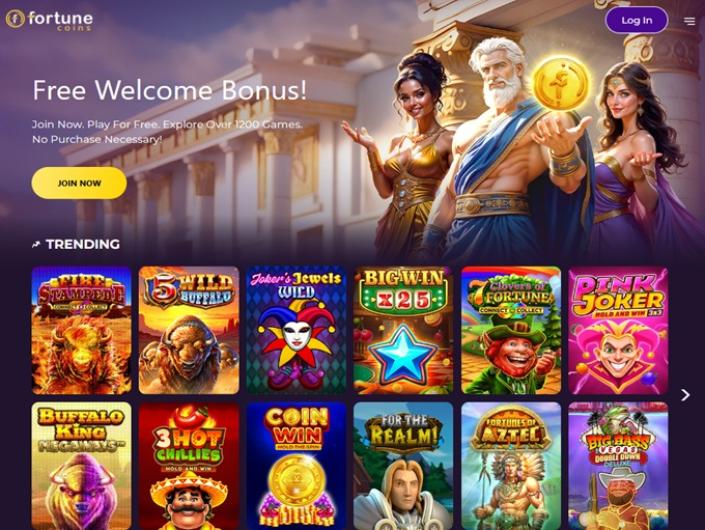
Task: Select Big Bass Vegas Double Down Deluxe
Action: pos(618,466)
